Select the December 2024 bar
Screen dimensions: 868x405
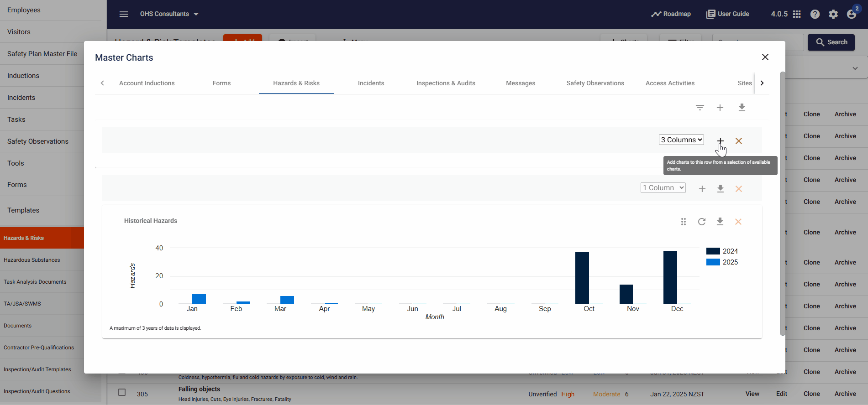tap(670, 277)
